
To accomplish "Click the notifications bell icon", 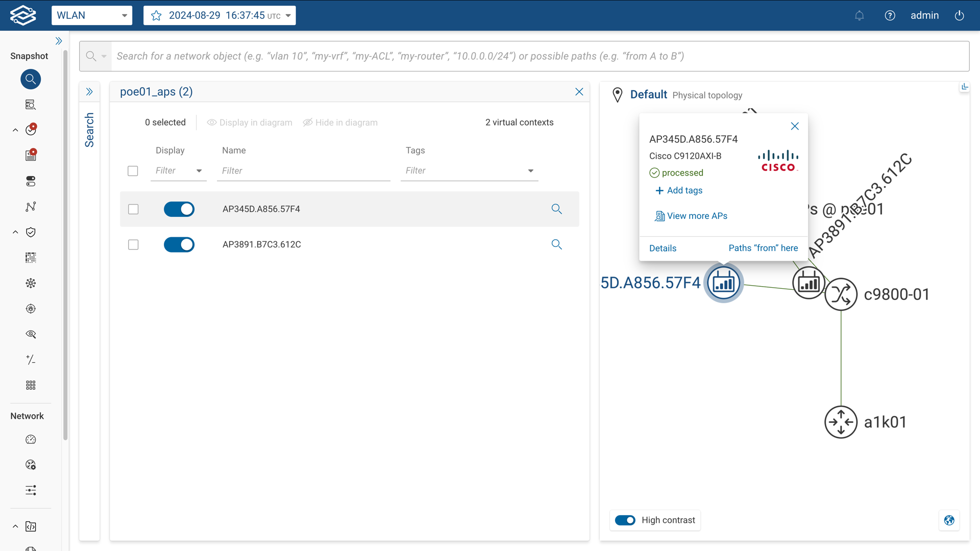I will coord(860,15).
